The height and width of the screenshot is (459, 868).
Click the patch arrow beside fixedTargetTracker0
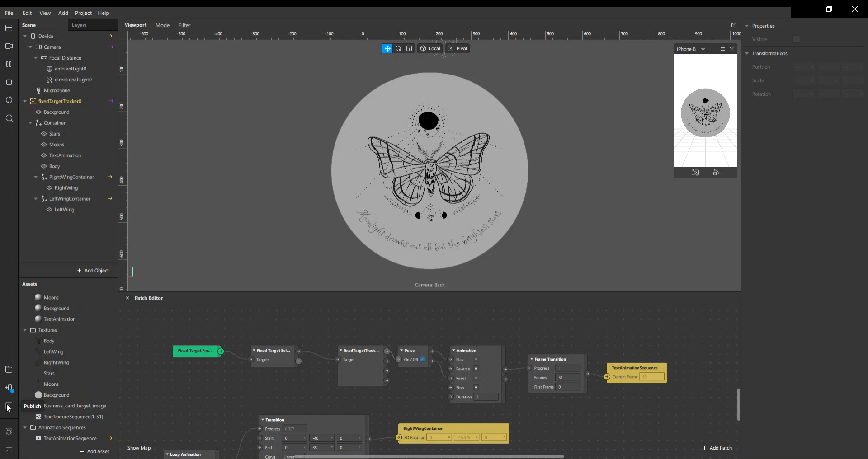[111, 101]
